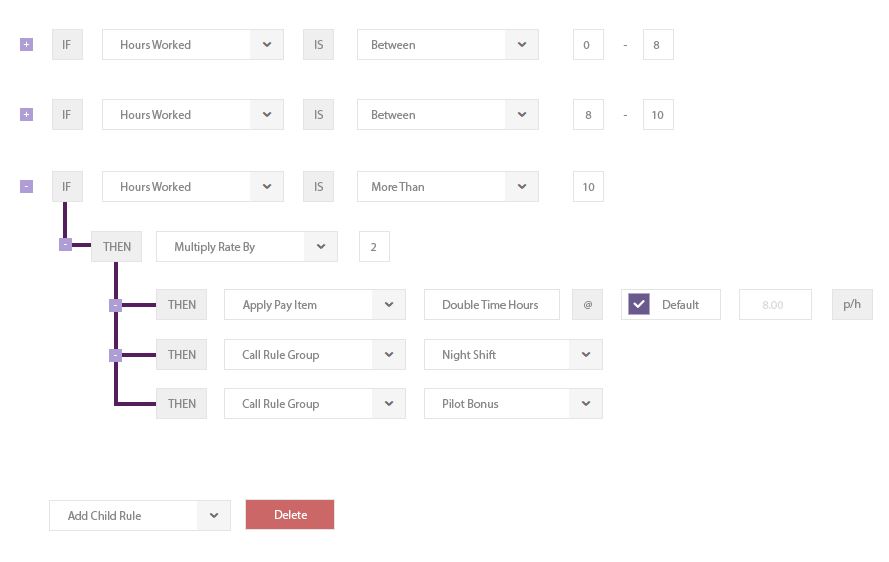The height and width of the screenshot is (562, 889).
Task: Collapse the More Than 10 rule
Action: coord(26,186)
